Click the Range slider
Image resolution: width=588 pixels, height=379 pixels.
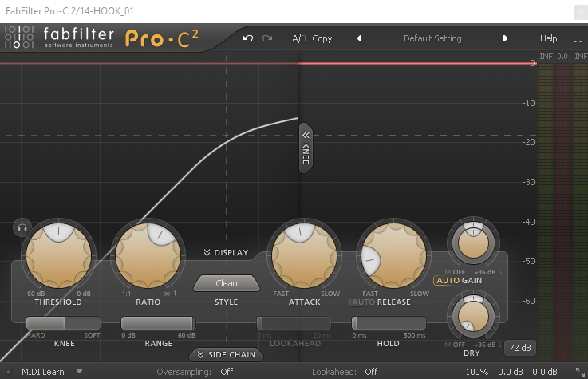point(158,323)
